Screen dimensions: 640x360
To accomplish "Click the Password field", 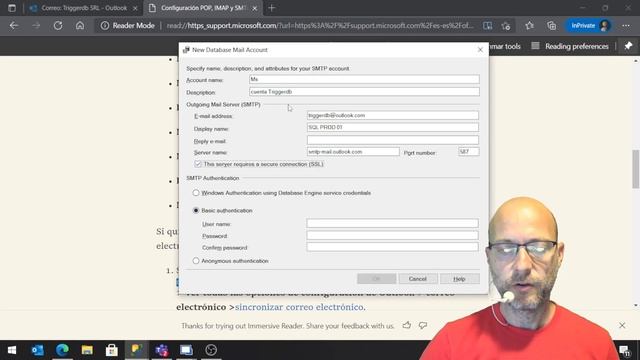I will 393,235.
